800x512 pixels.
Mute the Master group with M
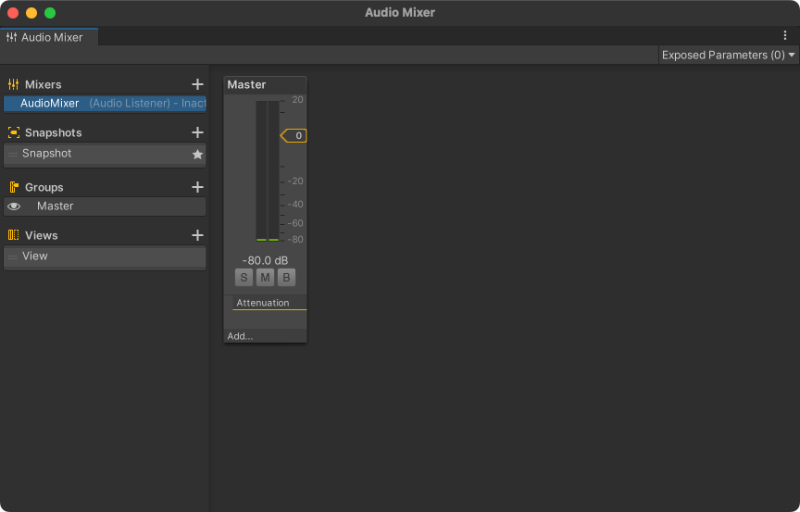tap(265, 277)
